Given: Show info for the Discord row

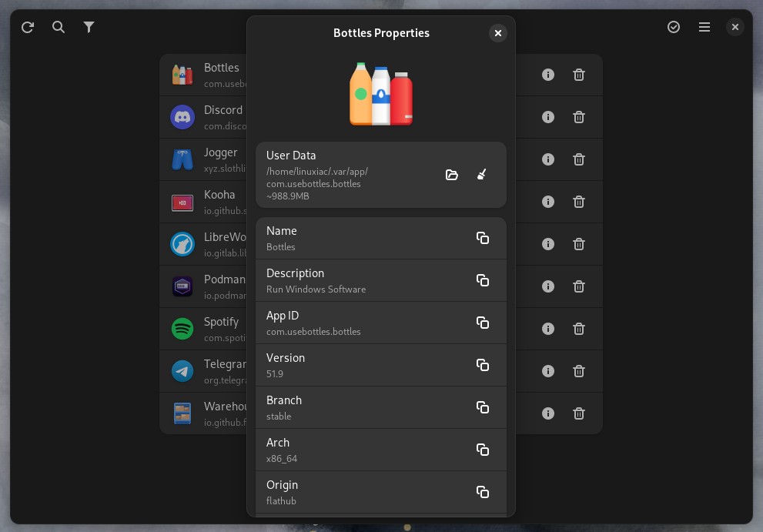Looking at the screenshot, I should 548,117.
